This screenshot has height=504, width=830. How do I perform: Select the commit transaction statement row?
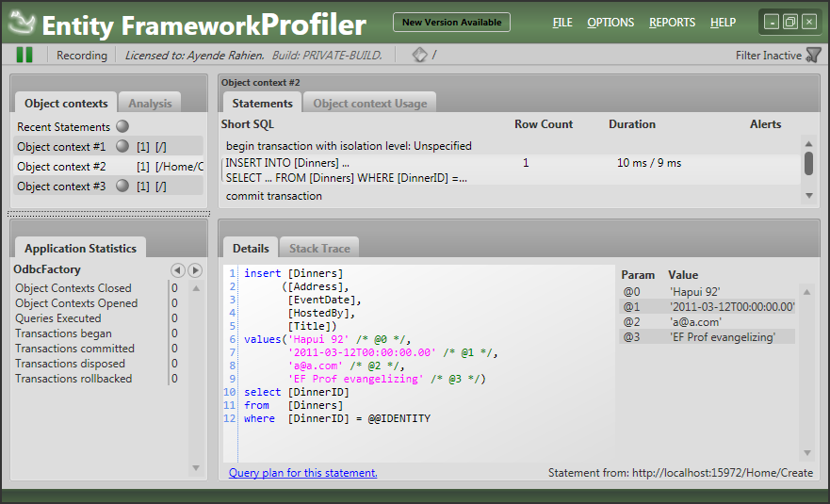pyautogui.click(x=511, y=196)
